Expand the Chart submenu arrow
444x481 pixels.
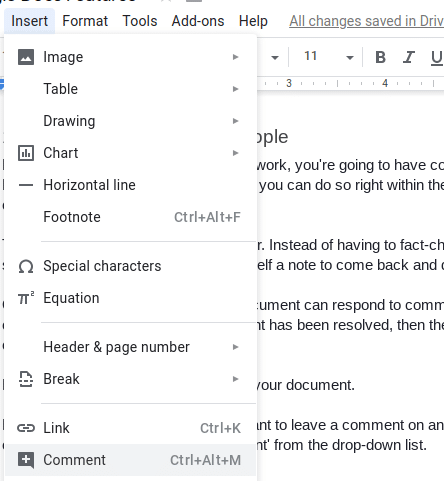tap(236, 153)
